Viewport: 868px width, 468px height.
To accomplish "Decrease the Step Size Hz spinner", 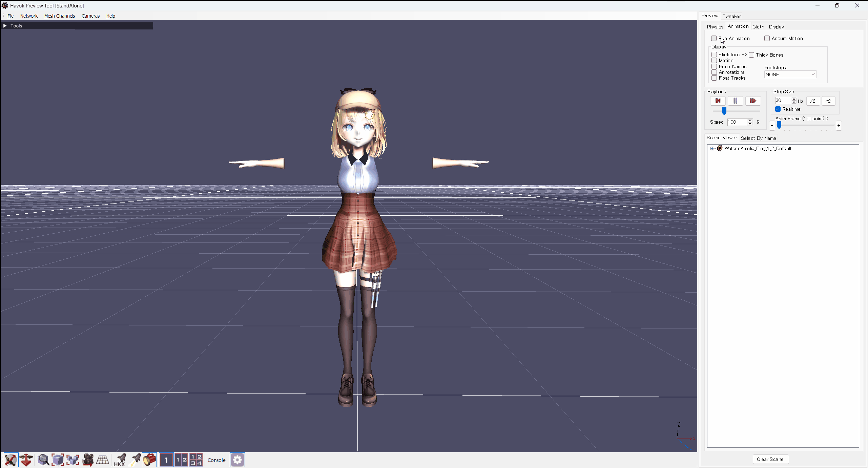I will click(x=794, y=102).
